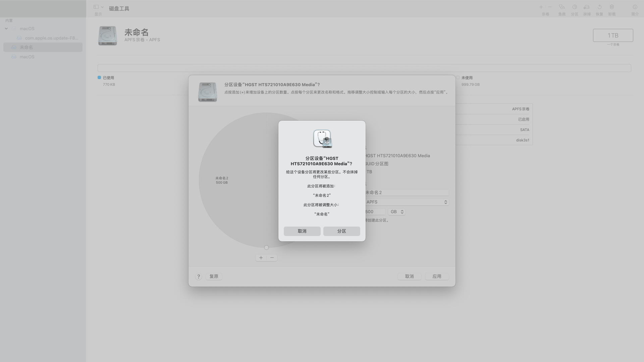
Task: Click the Erase (抹掉) toolbar icon
Action: [x=587, y=7]
